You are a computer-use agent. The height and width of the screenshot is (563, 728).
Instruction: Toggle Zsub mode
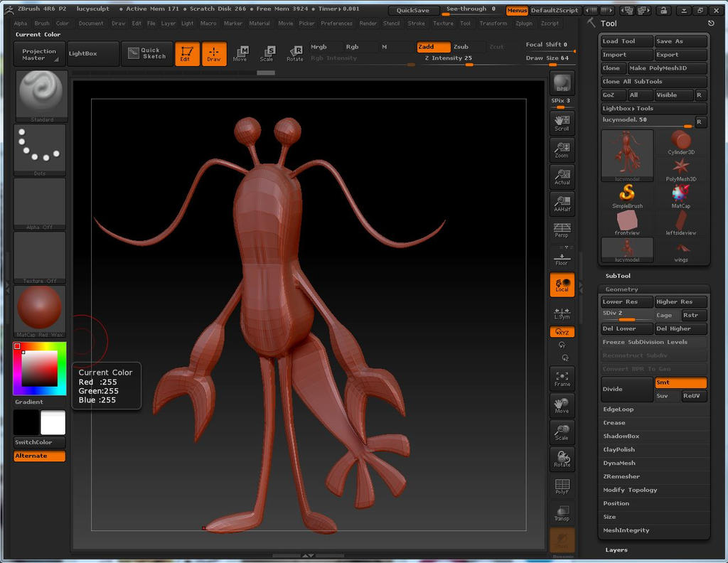click(468, 47)
